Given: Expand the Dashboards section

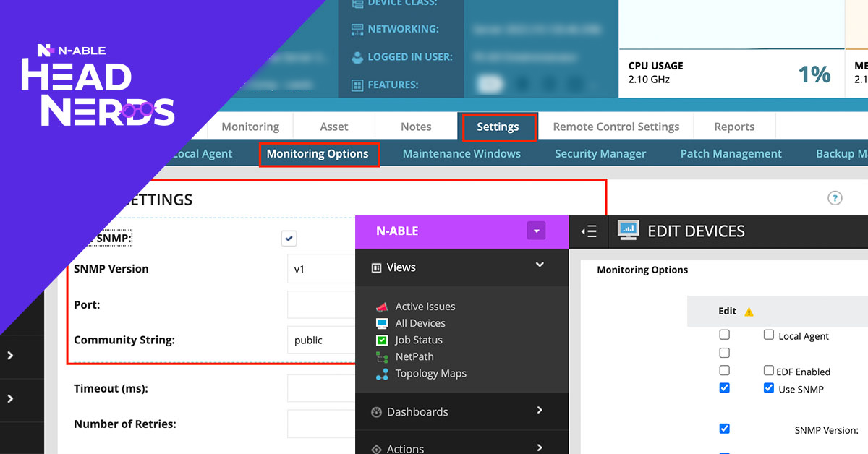Looking at the screenshot, I should point(540,411).
